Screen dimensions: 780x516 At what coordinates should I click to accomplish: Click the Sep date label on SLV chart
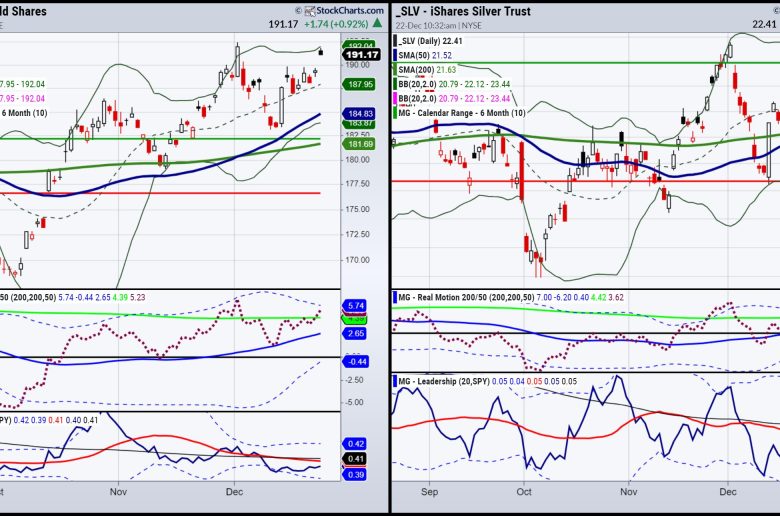pyautogui.click(x=429, y=492)
